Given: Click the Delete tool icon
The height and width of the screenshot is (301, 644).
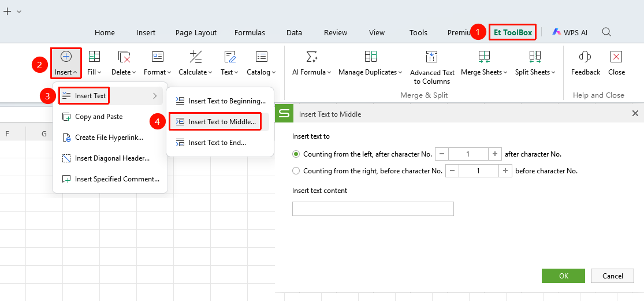Looking at the screenshot, I should (x=124, y=57).
